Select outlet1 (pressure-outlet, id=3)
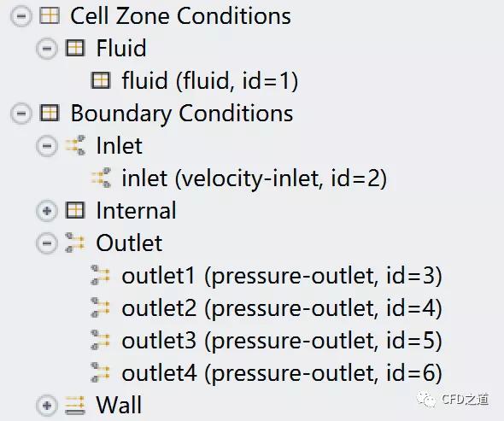The height and width of the screenshot is (421, 504). pyautogui.click(x=282, y=276)
